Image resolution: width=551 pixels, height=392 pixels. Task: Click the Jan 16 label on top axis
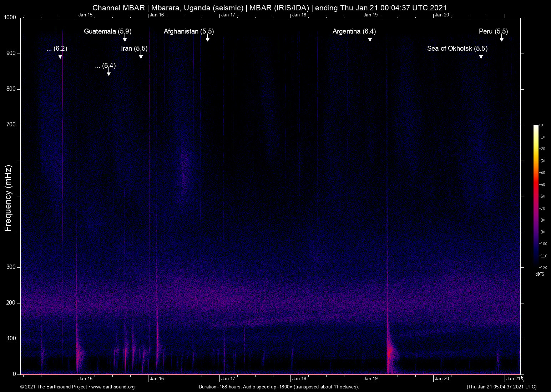[157, 15]
